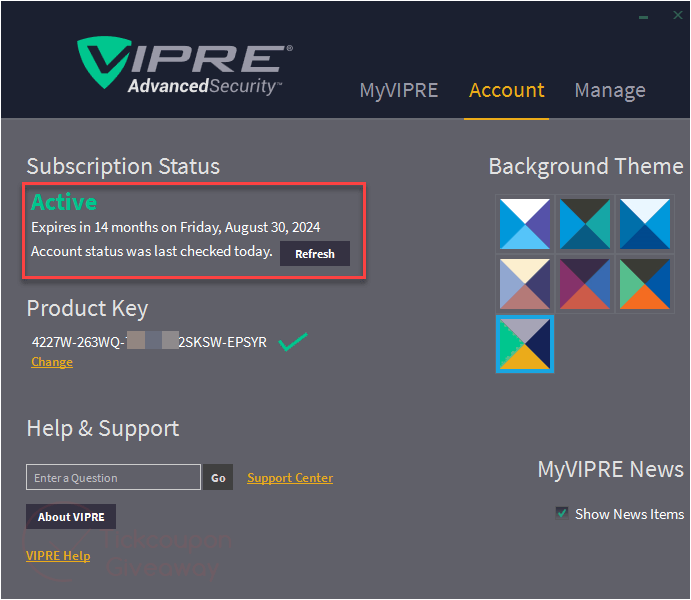Click the Subscription Status heading

coord(123,167)
